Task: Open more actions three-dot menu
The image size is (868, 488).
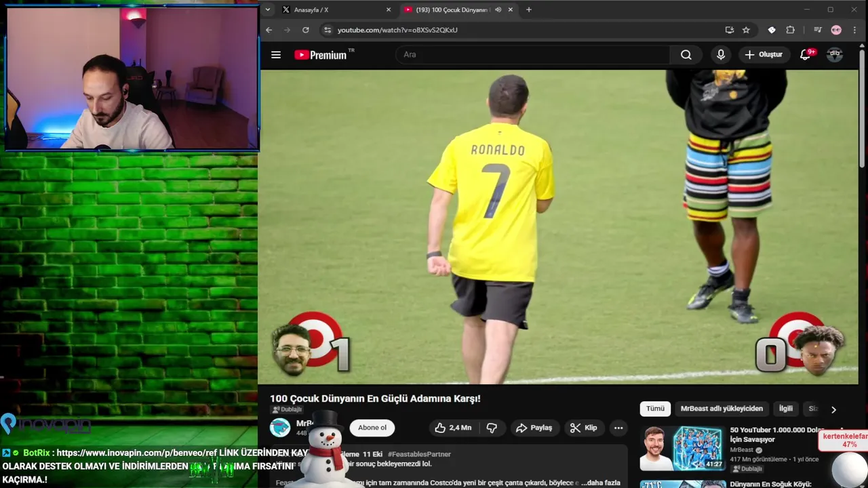Action: 618,428
